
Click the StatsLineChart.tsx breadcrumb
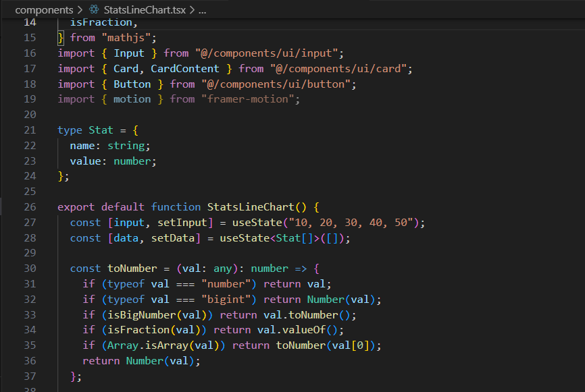(145, 10)
